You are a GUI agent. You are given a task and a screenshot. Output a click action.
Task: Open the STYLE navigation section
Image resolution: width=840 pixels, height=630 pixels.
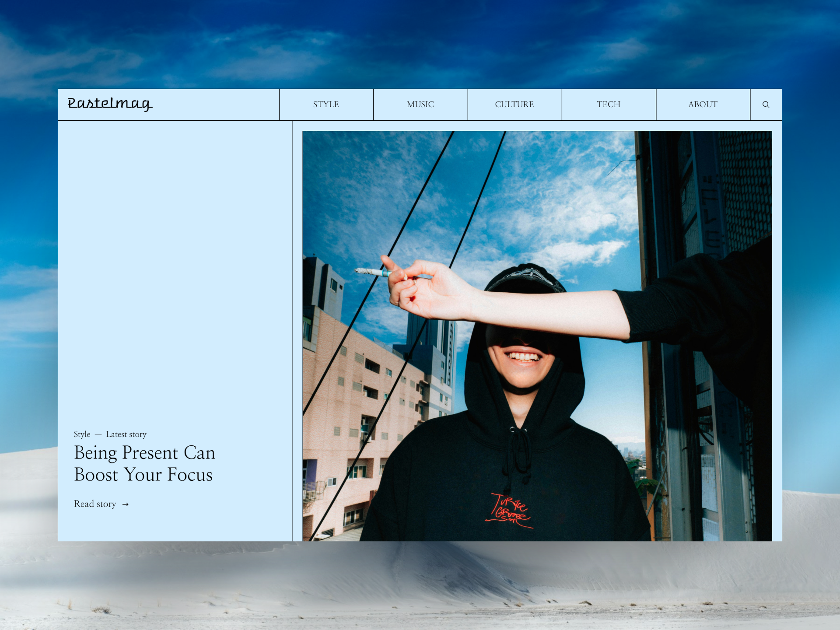click(326, 105)
